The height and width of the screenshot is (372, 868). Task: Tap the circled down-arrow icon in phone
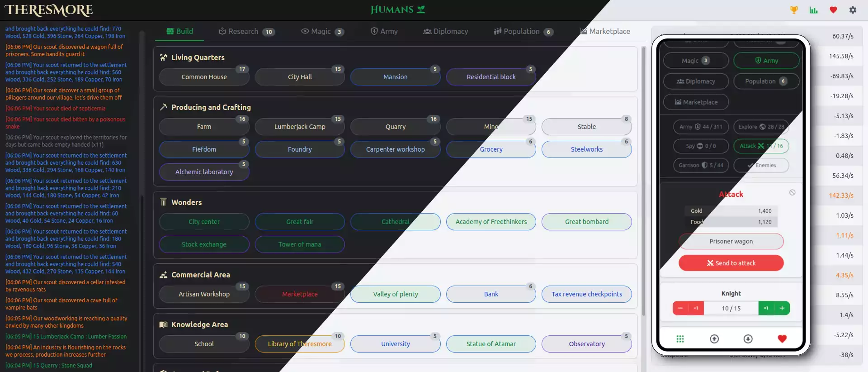point(748,339)
